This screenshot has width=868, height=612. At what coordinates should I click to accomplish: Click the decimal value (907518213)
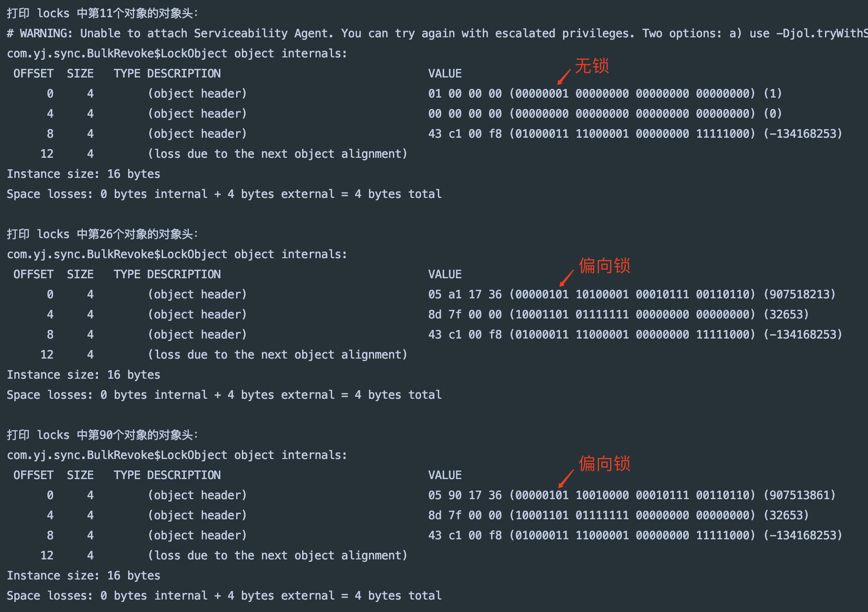coord(799,294)
